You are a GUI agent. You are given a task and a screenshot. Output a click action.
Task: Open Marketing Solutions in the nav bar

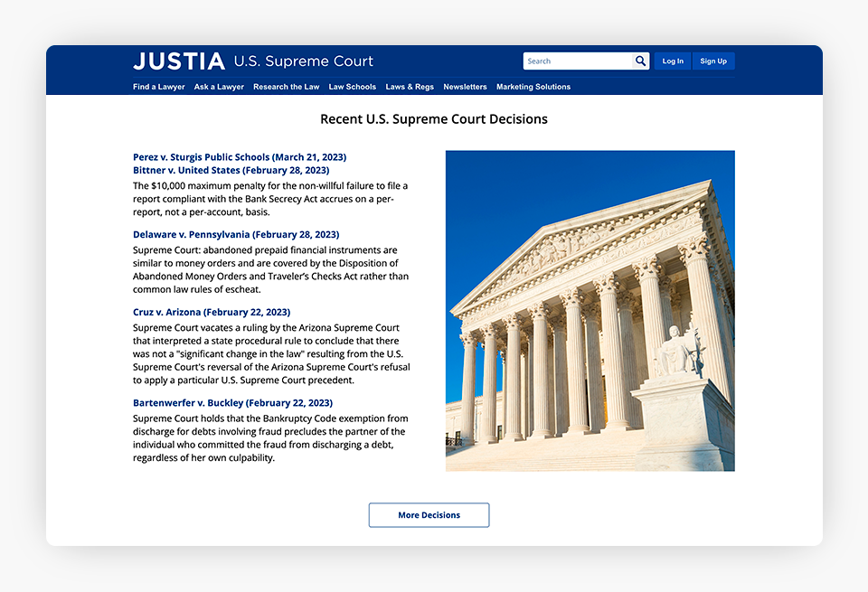tap(533, 87)
